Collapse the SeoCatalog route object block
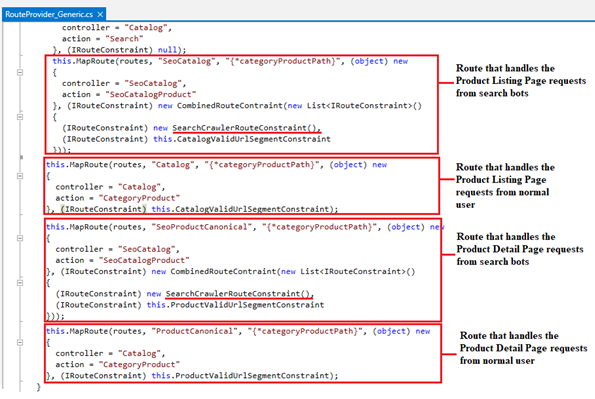The width and height of the screenshot is (595, 399). point(20,72)
